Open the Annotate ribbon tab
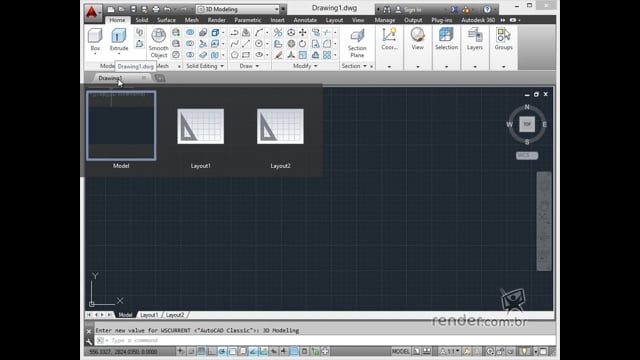 click(305, 20)
